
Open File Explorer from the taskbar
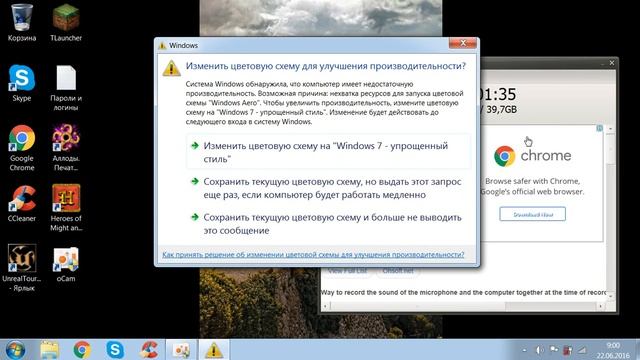(x=49, y=350)
